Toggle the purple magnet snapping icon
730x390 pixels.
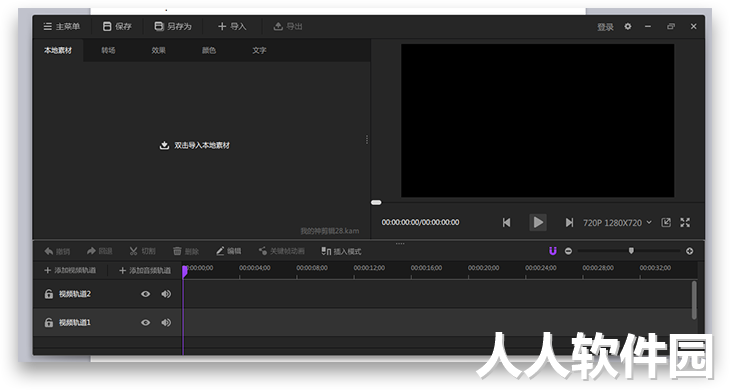(553, 251)
